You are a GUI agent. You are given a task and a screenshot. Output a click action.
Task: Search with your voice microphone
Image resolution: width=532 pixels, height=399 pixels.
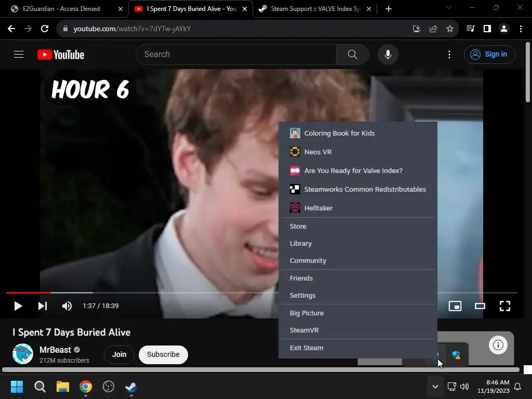click(x=388, y=54)
